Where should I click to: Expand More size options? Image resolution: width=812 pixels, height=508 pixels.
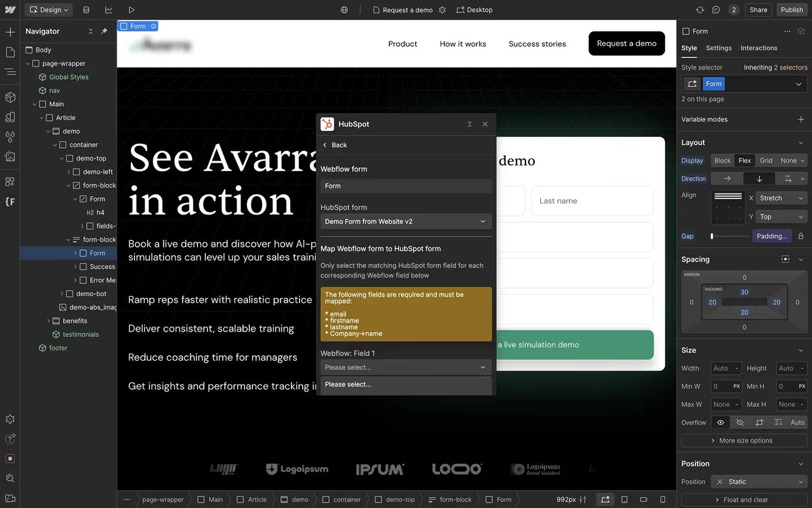pyautogui.click(x=744, y=440)
